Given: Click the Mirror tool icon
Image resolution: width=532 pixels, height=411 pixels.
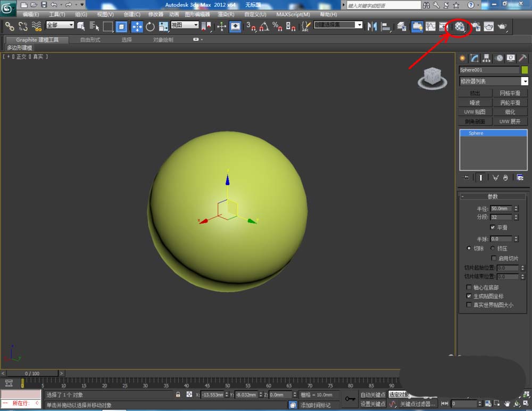Looking at the screenshot, I should click(x=372, y=26).
